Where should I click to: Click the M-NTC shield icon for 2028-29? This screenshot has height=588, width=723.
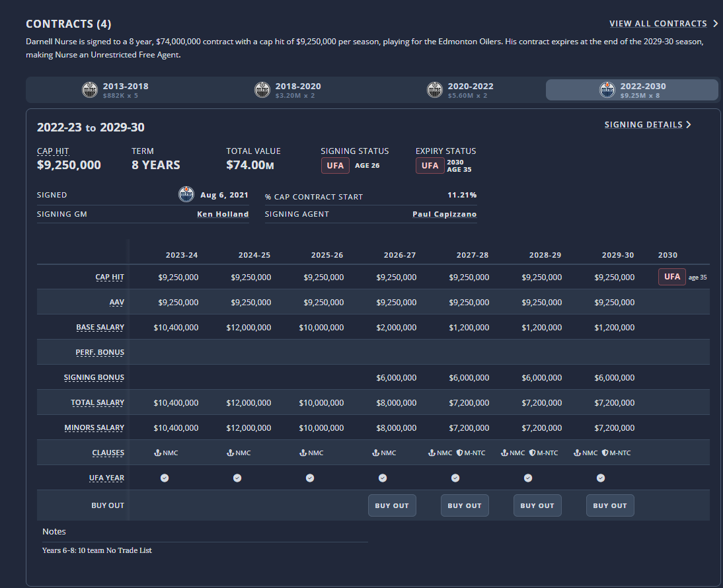click(x=532, y=453)
